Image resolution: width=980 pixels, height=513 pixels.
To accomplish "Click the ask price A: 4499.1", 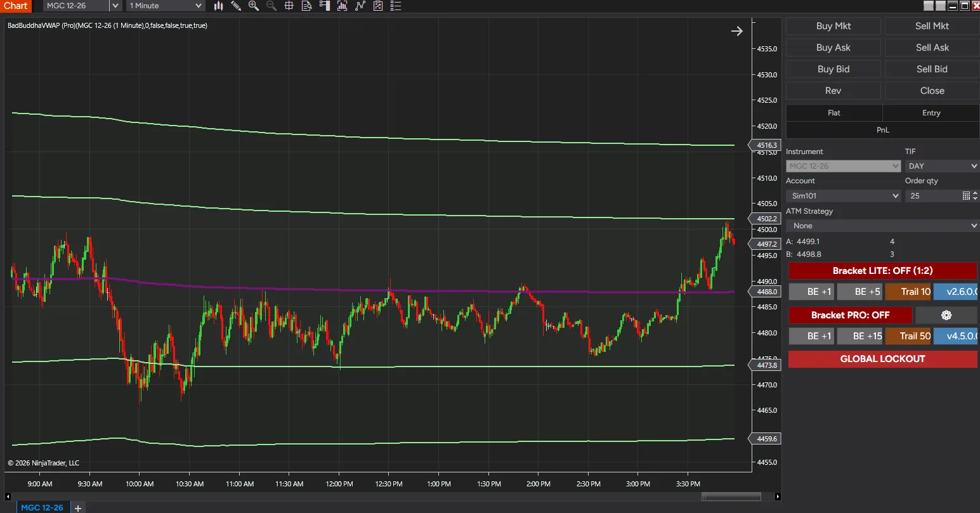I will (x=803, y=242).
